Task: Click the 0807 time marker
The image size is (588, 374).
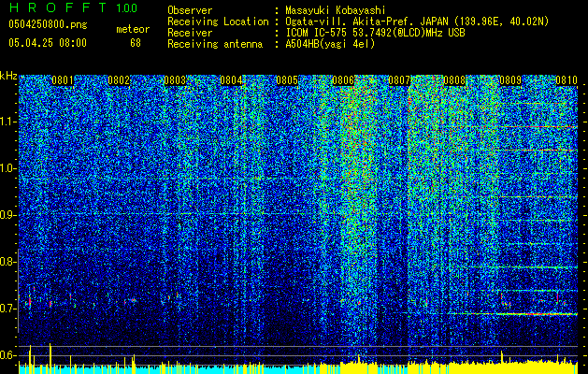Action: 399,80
